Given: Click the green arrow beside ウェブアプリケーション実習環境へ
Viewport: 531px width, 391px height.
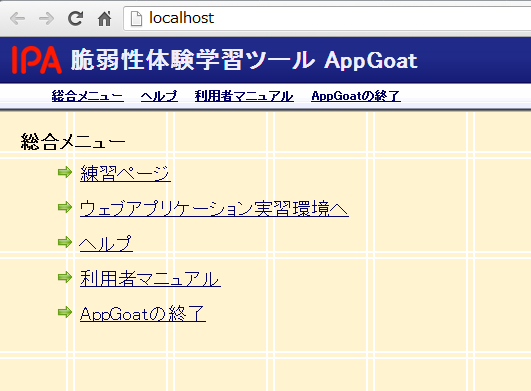Looking at the screenshot, I should point(65,207).
